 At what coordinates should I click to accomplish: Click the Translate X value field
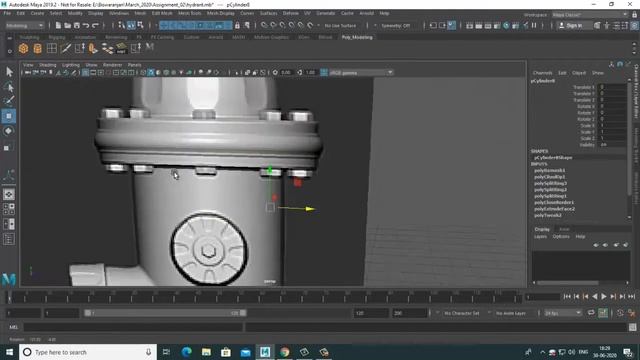tap(611, 87)
